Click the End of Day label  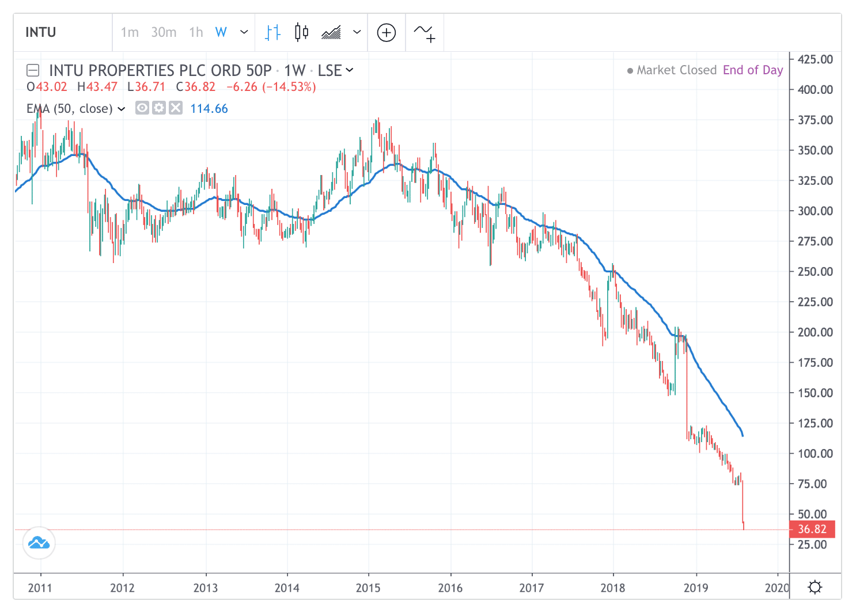[753, 70]
